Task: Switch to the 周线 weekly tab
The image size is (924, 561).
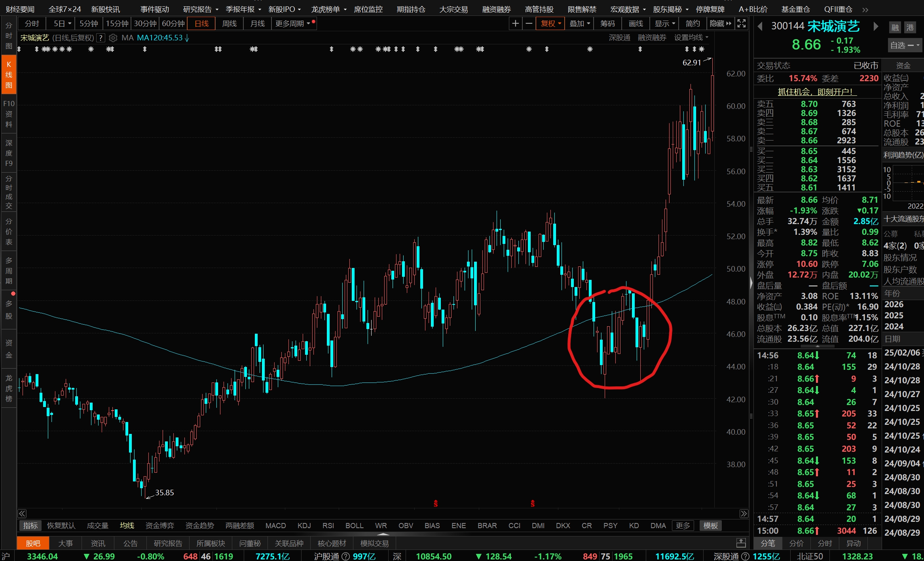Action: (x=229, y=24)
